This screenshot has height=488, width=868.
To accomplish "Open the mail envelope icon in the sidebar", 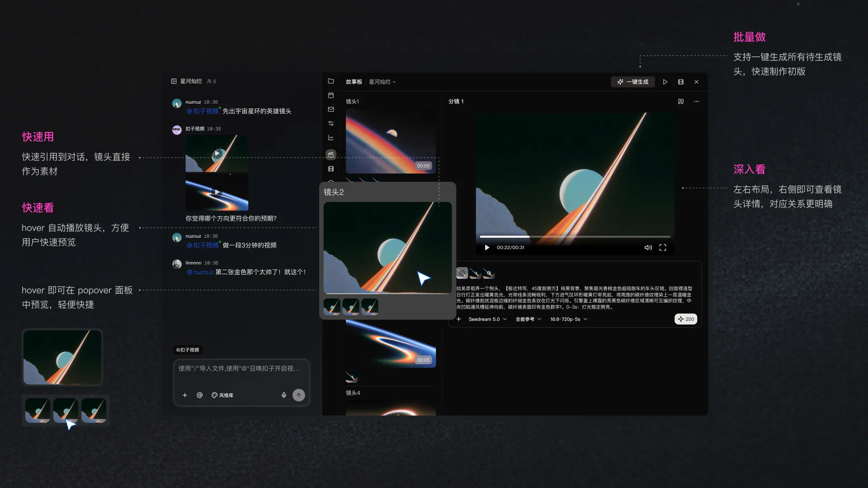I will pyautogui.click(x=331, y=109).
